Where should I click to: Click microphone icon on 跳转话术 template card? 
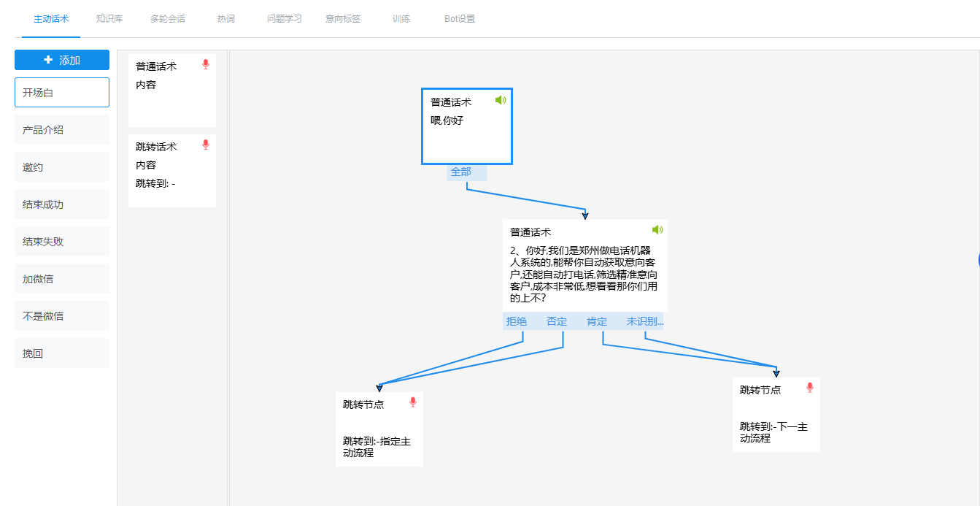pyautogui.click(x=206, y=145)
